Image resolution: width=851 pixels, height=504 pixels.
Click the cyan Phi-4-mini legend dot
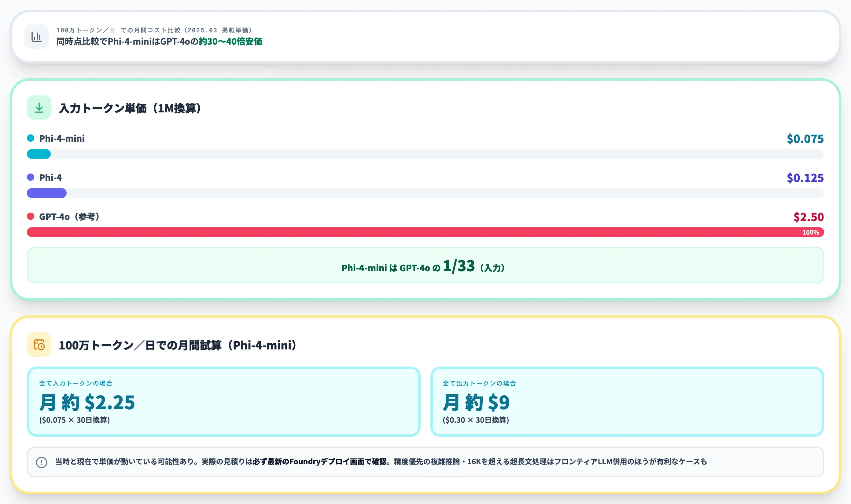(31, 138)
